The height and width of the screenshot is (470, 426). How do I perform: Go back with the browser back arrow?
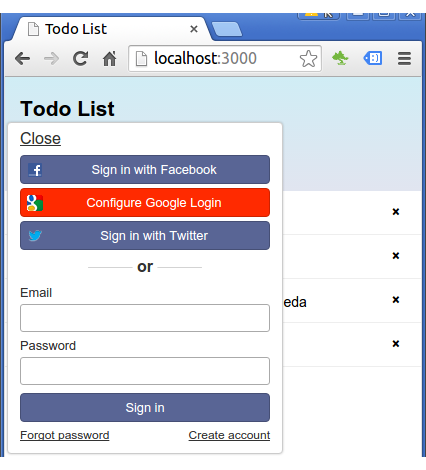tap(23, 59)
